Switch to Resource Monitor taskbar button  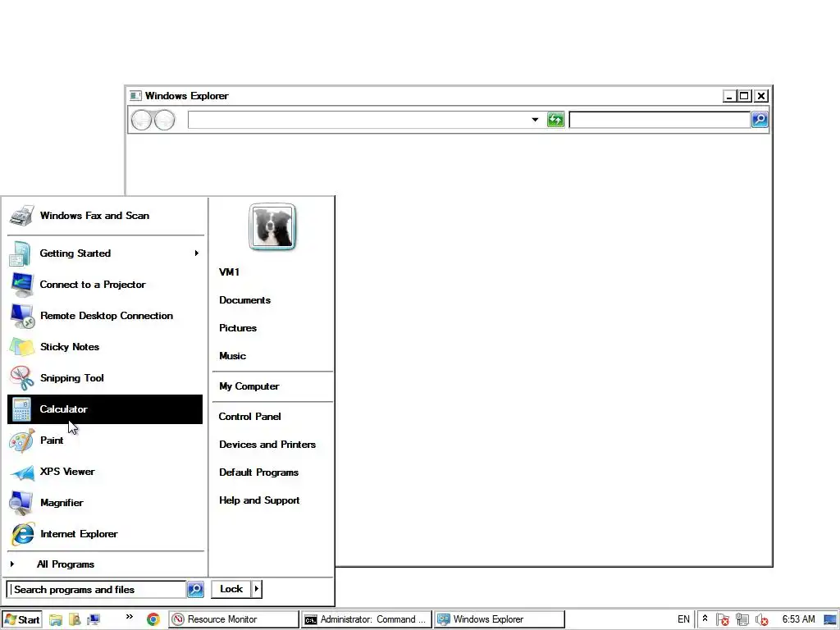234,619
